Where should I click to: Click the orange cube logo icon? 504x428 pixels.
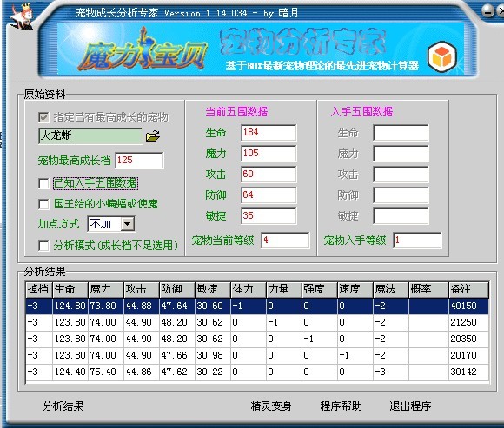click(442, 56)
